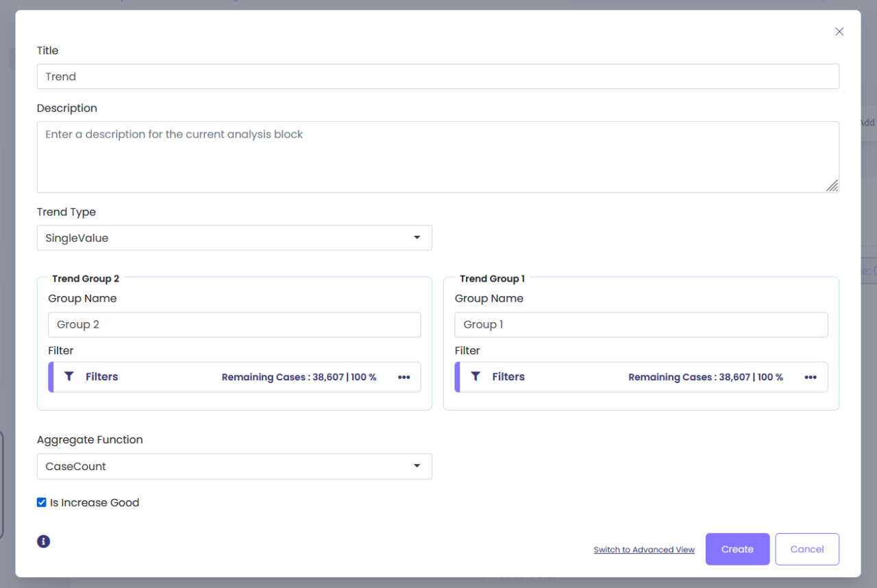Image resolution: width=877 pixels, height=588 pixels.
Task: Click the Create button
Action: coord(737,549)
